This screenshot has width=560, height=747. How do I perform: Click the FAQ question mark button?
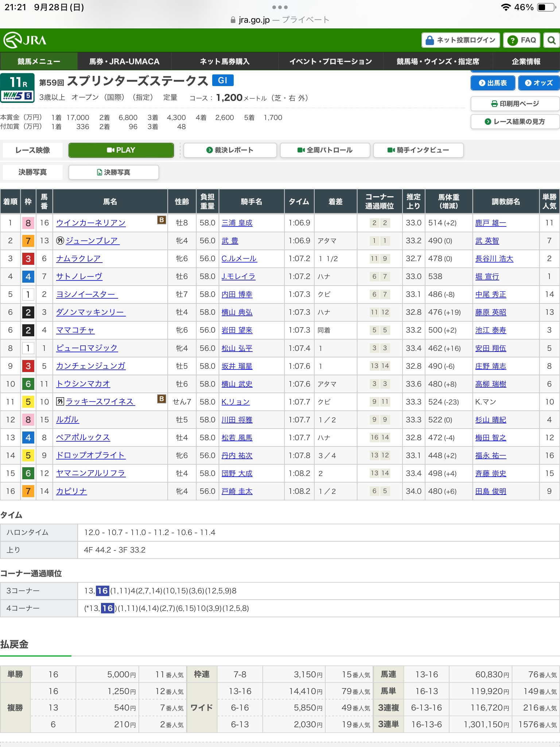[522, 40]
